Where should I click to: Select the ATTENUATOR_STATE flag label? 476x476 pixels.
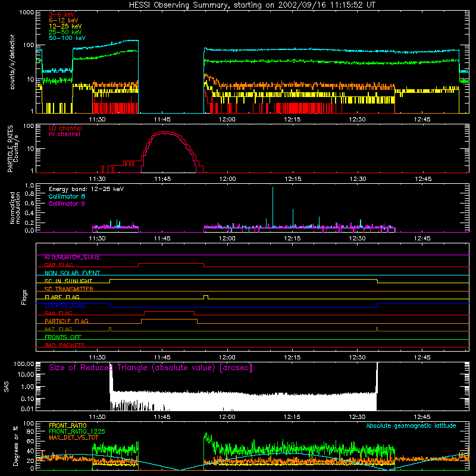click(72, 258)
